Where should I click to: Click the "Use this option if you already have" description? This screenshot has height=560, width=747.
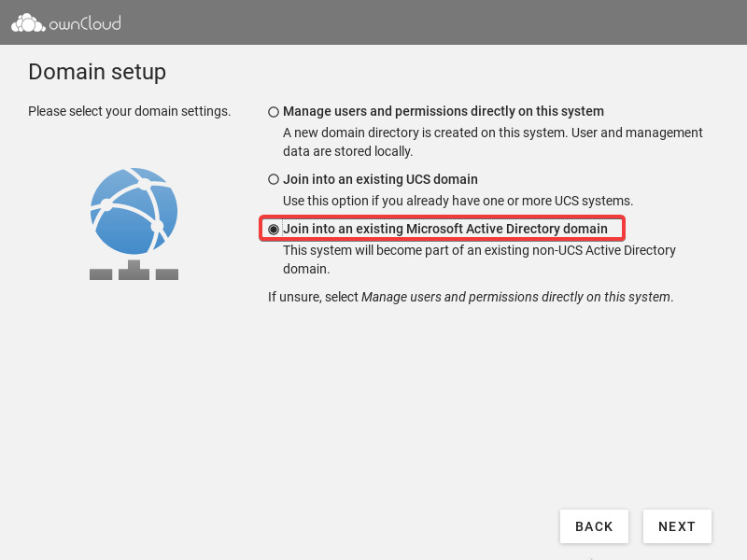tap(458, 201)
